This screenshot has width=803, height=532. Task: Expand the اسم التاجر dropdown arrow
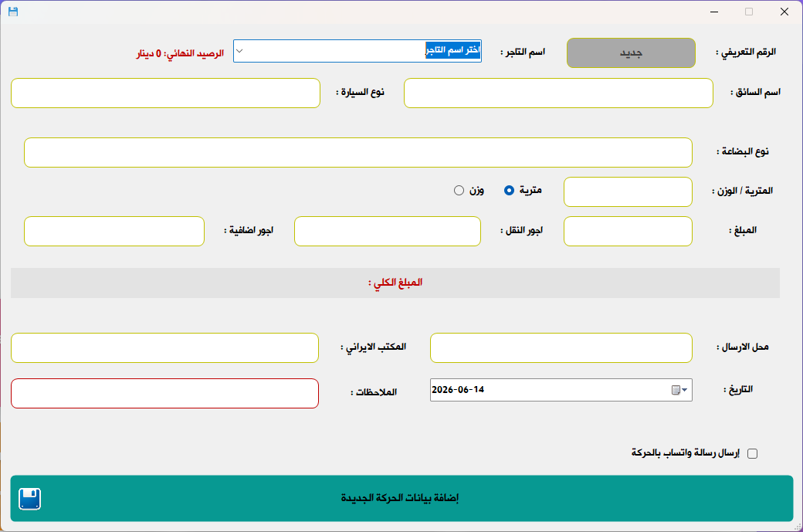[239, 51]
